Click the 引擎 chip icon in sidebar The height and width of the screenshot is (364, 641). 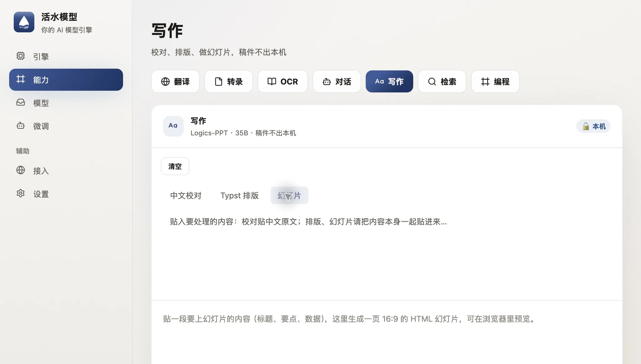pyautogui.click(x=21, y=56)
